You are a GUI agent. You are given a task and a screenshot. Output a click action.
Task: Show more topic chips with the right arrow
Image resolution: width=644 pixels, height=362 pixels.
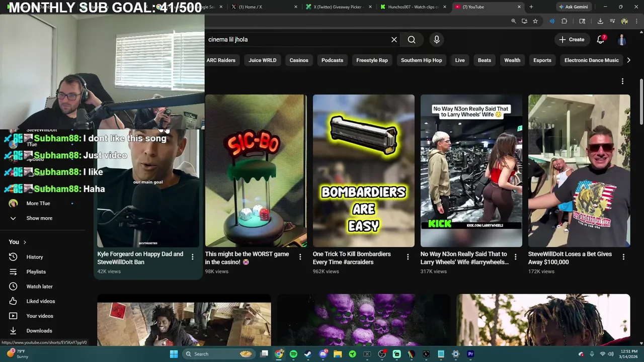point(628,60)
